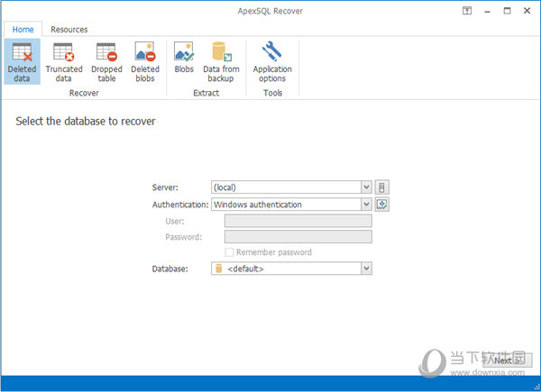The image size is (541, 392).
Task: Click the Next button
Action: coord(507,360)
